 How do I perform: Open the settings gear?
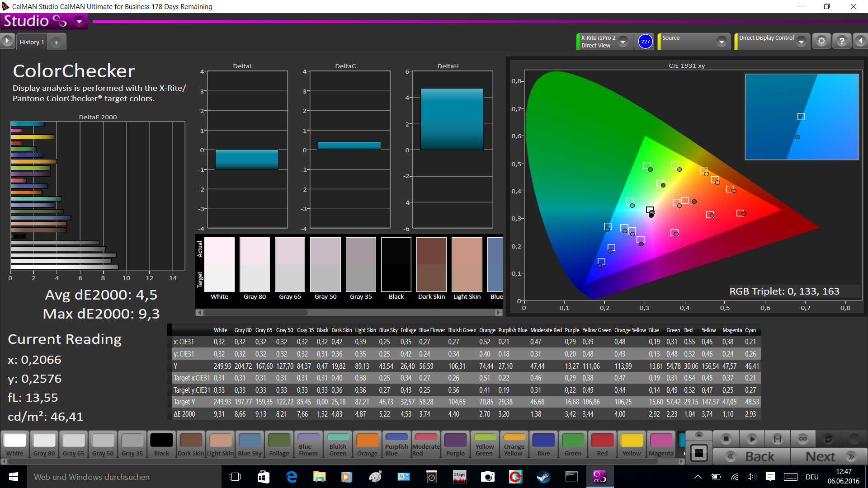(x=821, y=41)
